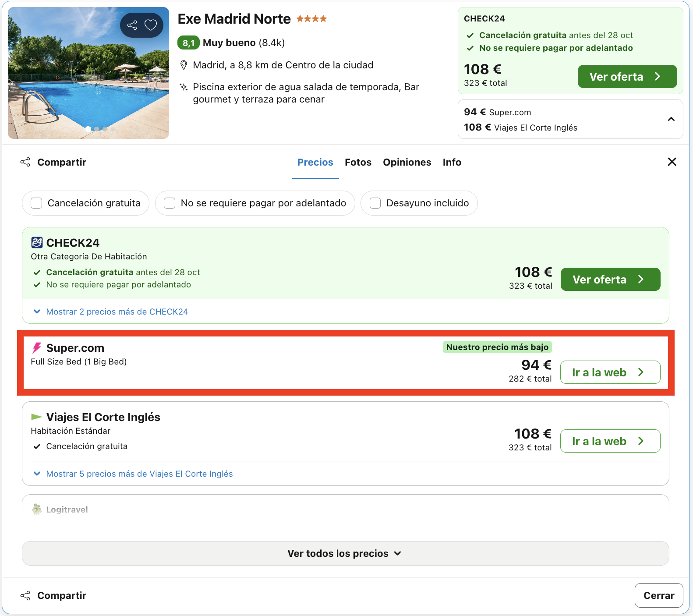This screenshot has width=693, height=616.
Task: Click the 94 € Super.com summary price
Action: coord(497,112)
